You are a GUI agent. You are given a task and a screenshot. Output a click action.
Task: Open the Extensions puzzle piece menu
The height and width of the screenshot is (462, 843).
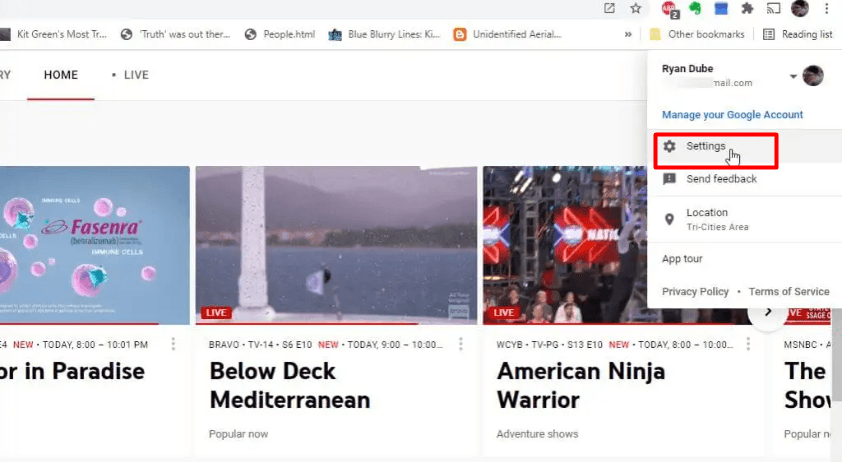pyautogui.click(x=747, y=9)
